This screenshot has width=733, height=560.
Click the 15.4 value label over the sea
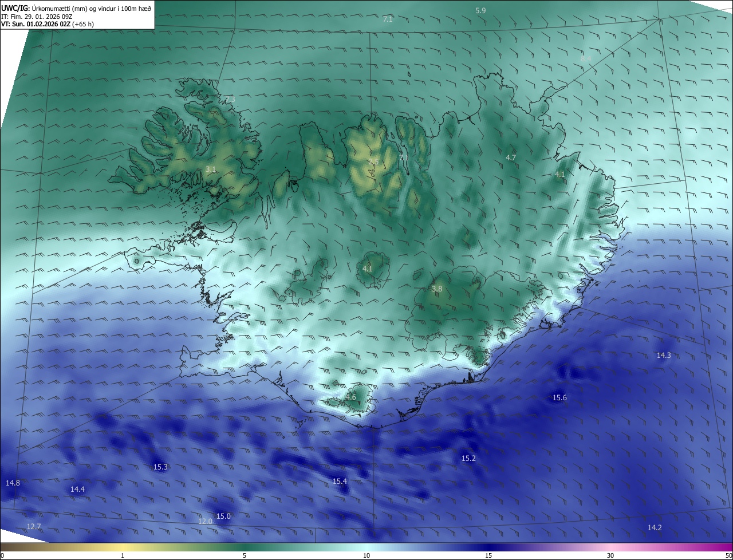tap(340, 481)
